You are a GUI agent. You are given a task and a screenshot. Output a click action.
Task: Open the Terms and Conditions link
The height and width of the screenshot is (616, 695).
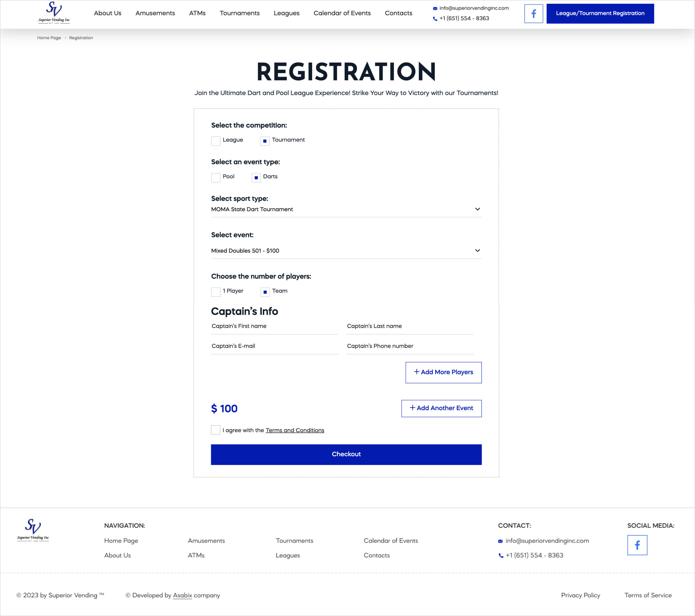294,430
